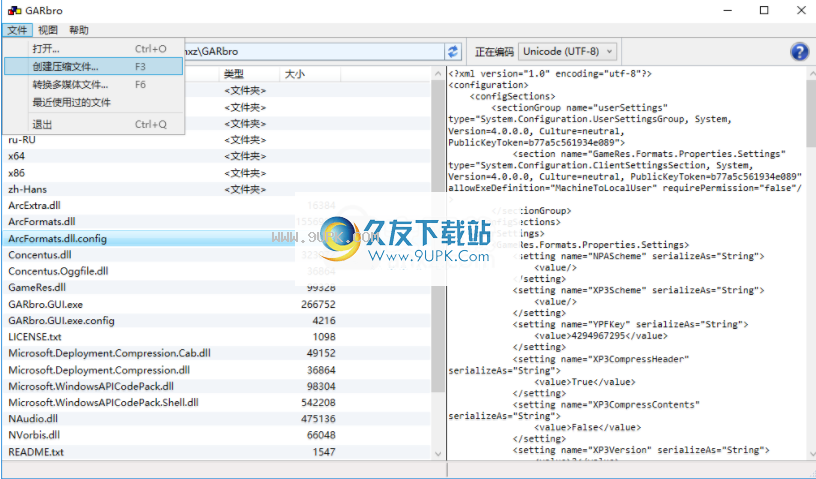Click the XP3Scheme setting line in preview

pos(638,290)
